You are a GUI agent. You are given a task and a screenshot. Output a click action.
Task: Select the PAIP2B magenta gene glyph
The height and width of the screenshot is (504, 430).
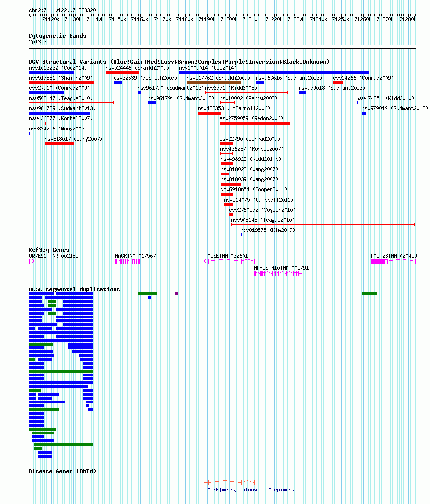393,261
